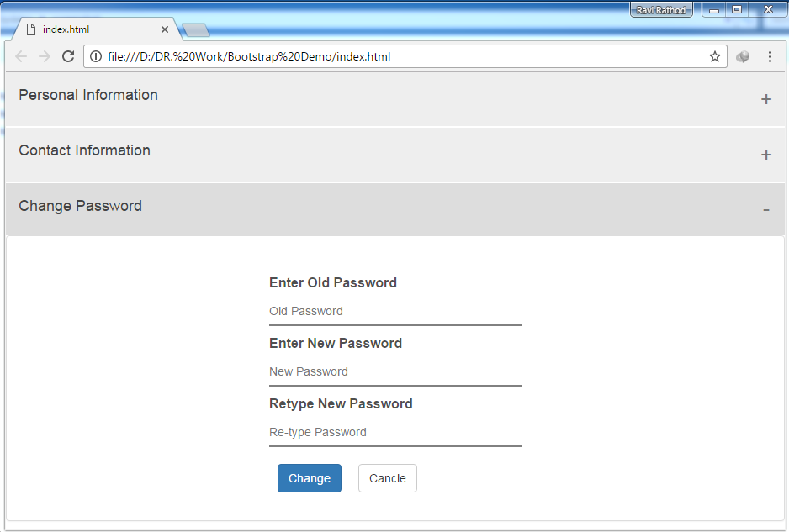This screenshot has height=532, width=789.
Task: Focus the Re-type Password field
Action: [x=395, y=432]
